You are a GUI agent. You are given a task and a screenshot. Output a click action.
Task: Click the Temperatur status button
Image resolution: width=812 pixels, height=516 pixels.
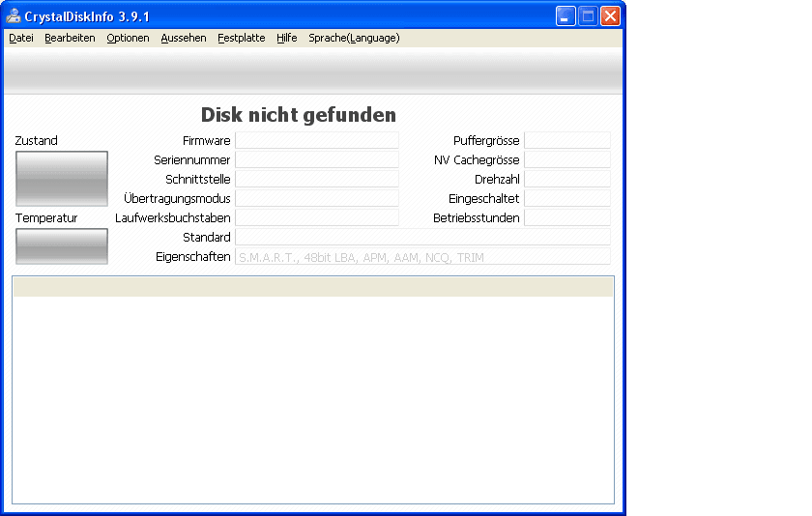(62, 246)
